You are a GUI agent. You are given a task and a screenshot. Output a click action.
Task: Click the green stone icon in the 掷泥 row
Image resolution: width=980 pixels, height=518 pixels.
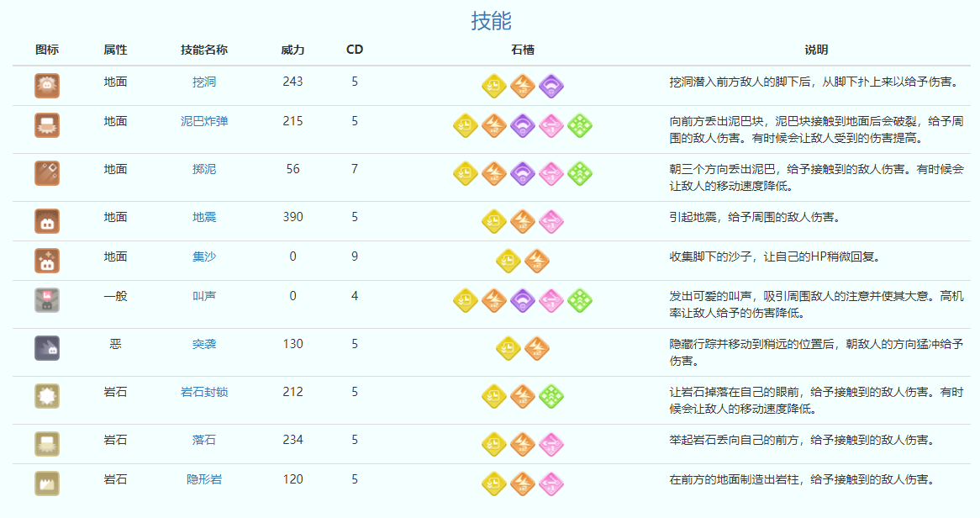pyautogui.click(x=580, y=173)
